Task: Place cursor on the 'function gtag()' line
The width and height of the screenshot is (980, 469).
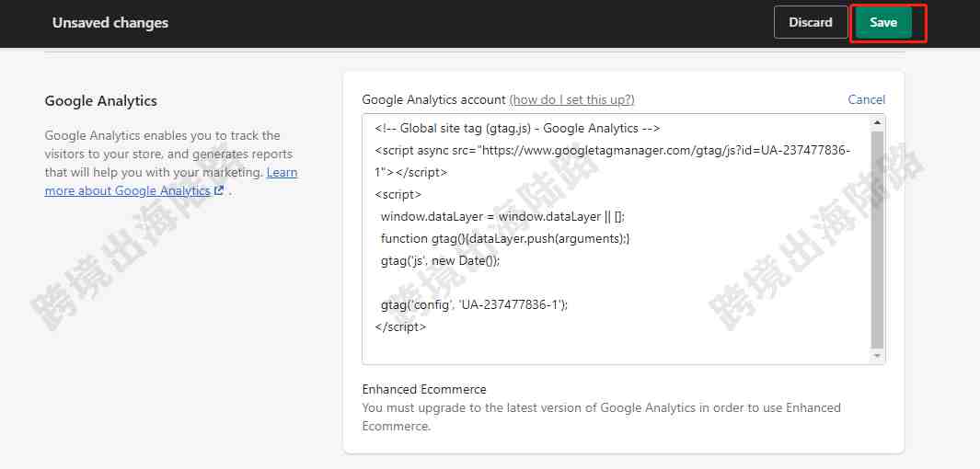Action: 505,238
